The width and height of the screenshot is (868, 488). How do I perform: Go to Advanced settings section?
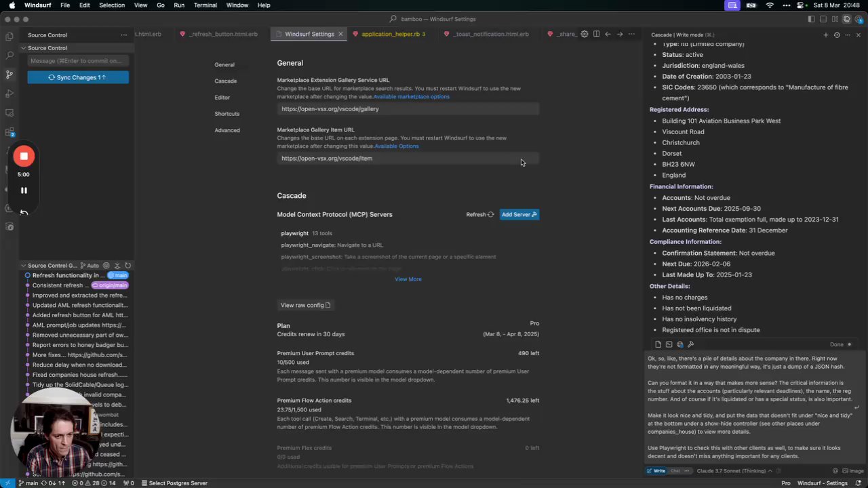pyautogui.click(x=227, y=130)
